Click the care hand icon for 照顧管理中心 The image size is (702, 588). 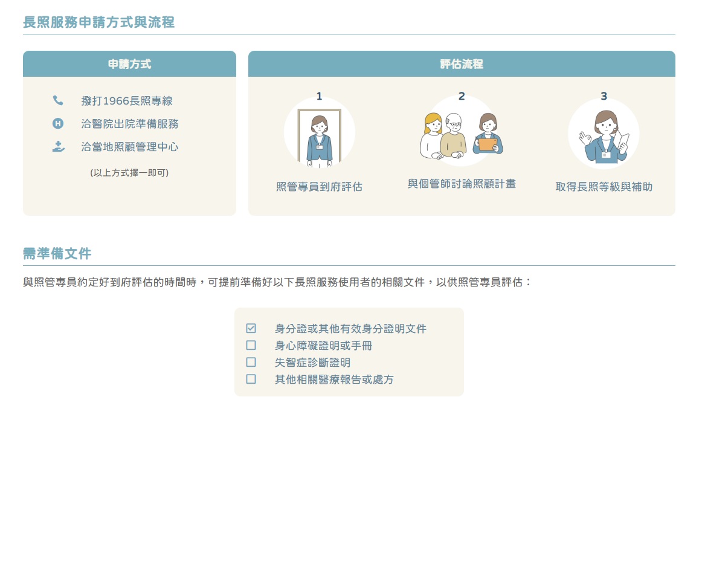[58, 147]
